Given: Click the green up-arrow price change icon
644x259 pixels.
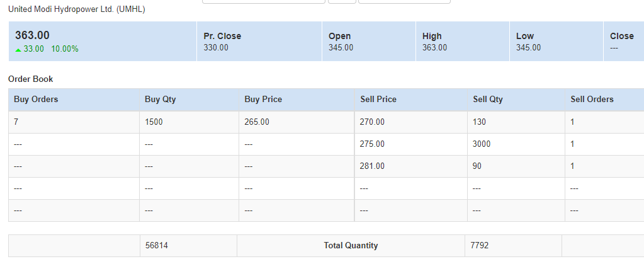Looking at the screenshot, I should coord(18,50).
